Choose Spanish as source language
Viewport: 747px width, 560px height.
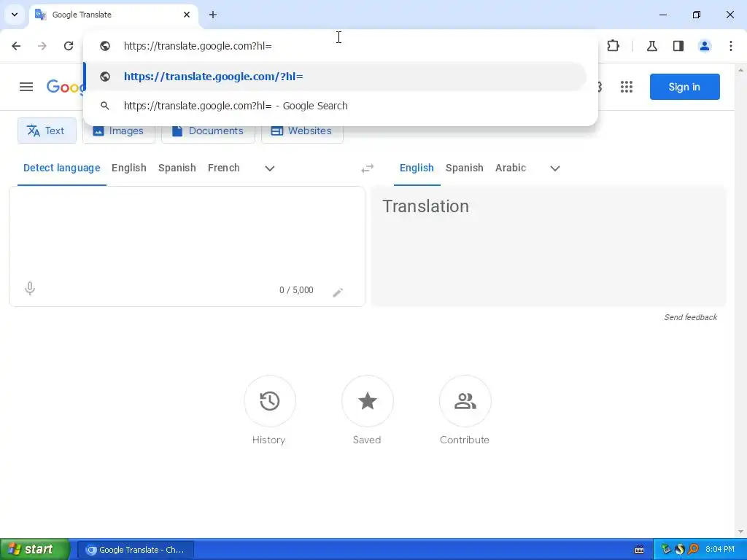pos(177,168)
